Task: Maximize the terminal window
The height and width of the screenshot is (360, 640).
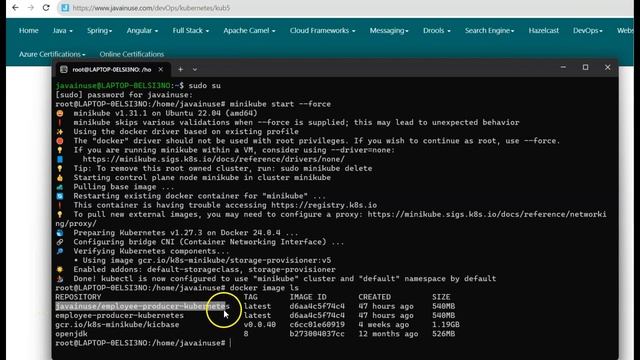Action: tap(585, 67)
